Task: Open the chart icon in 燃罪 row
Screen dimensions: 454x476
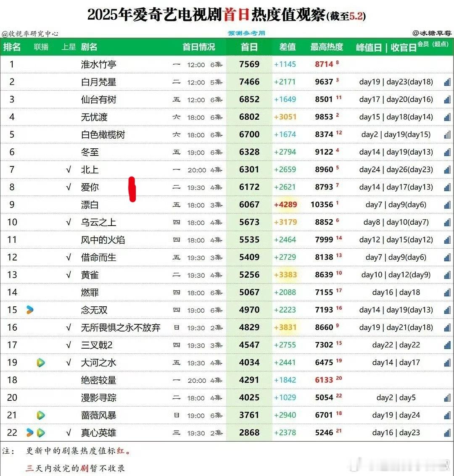Action: tap(447, 293)
